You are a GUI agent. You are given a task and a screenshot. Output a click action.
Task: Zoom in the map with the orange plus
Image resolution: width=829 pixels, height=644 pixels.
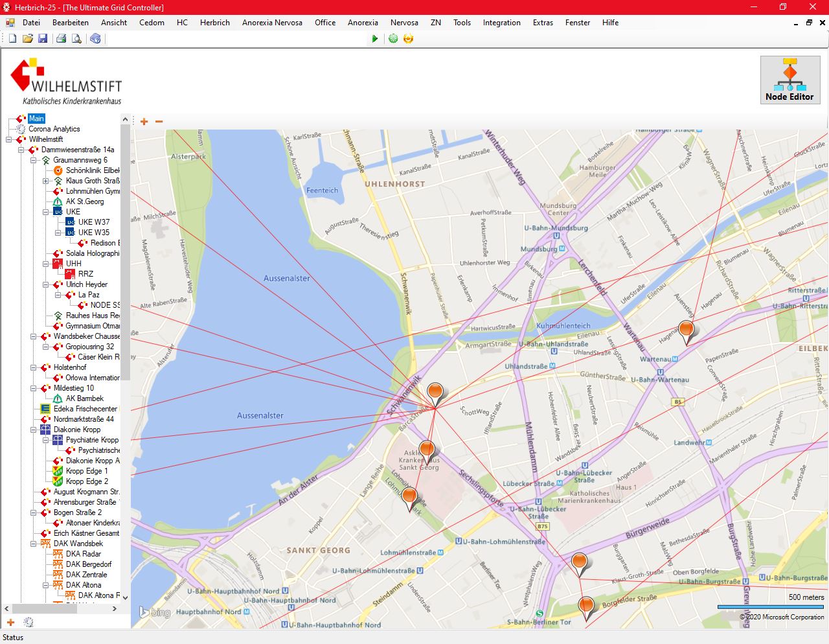coord(144,121)
